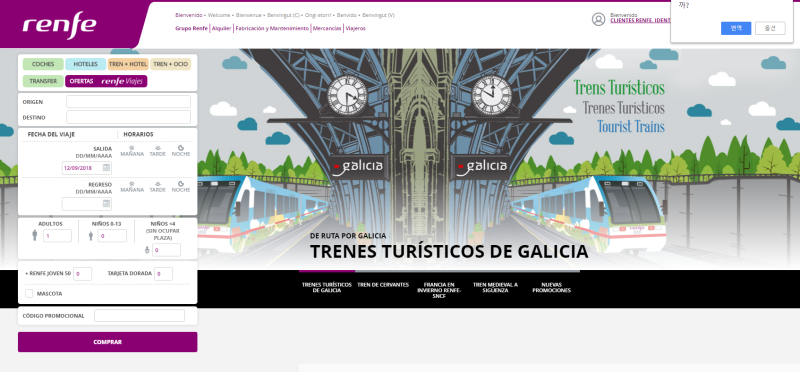Open the Salida date calendar icon
The image size is (800, 372).
tap(106, 167)
